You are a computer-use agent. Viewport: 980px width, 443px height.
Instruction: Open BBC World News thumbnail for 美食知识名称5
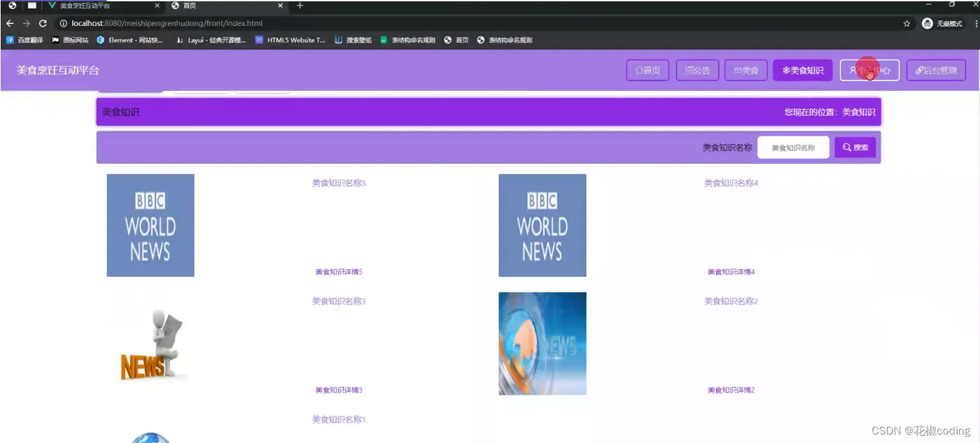pyautogui.click(x=150, y=225)
